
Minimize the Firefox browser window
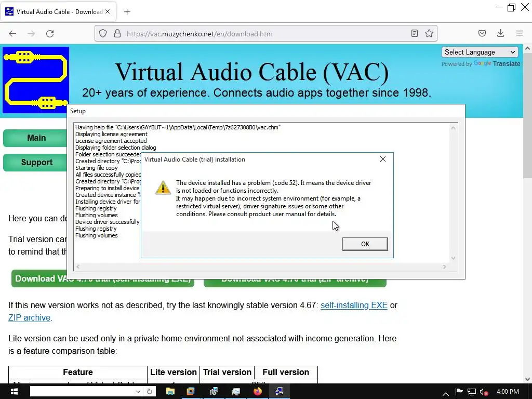[x=499, y=7]
